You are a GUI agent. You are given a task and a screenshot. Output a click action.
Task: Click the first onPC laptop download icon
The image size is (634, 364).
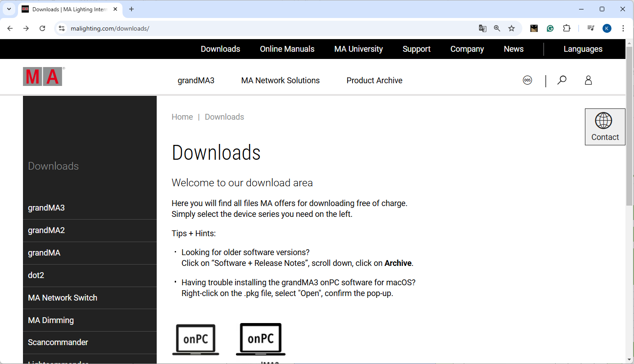(x=195, y=339)
